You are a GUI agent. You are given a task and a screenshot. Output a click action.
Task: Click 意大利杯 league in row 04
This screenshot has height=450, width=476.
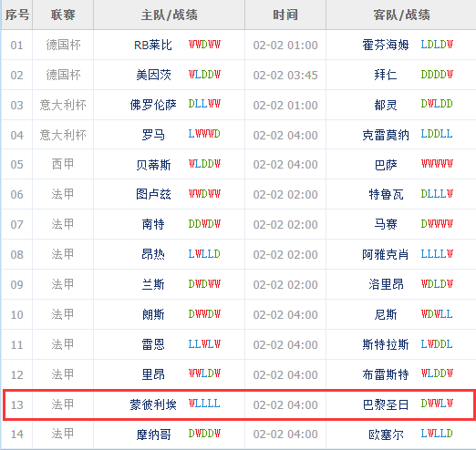pos(63,135)
